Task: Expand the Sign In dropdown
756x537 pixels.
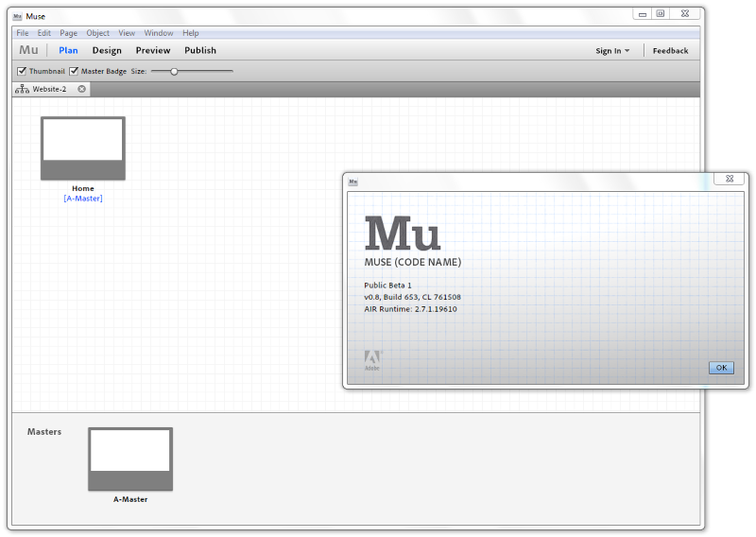Action: (612, 51)
